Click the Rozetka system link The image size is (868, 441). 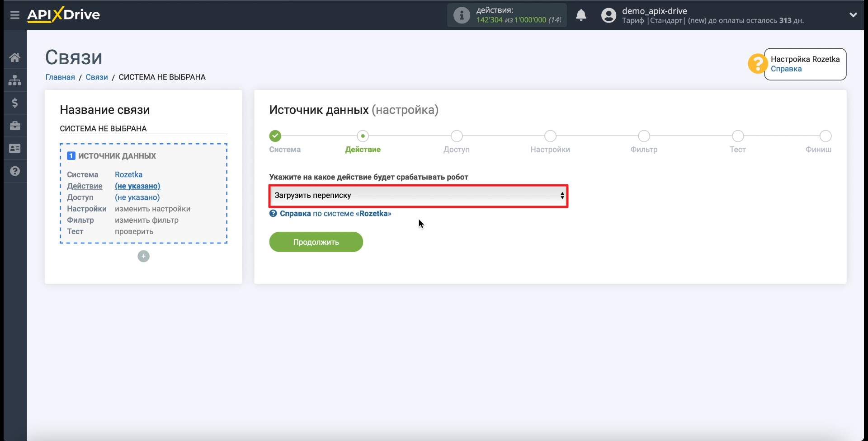[x=128, y=174]
